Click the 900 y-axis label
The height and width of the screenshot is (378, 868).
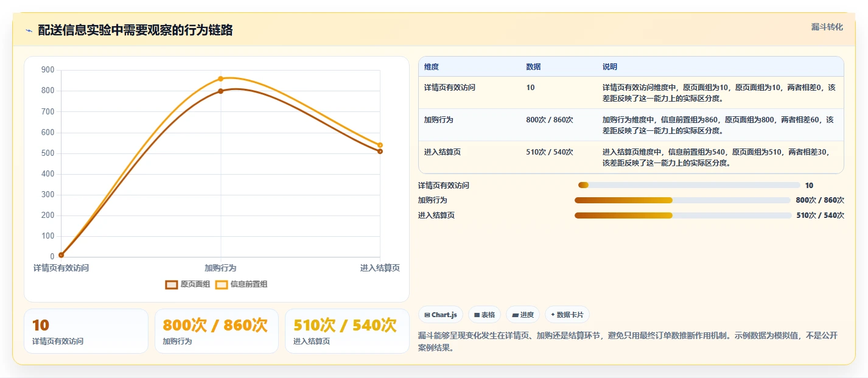tap(48, 70)
